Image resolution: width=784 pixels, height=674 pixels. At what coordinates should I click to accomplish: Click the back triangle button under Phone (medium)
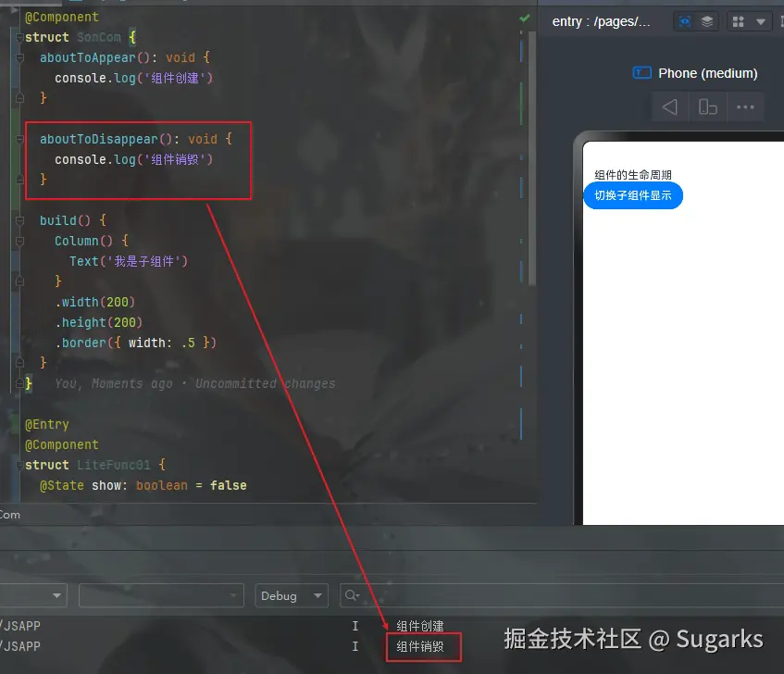point(669,106)
